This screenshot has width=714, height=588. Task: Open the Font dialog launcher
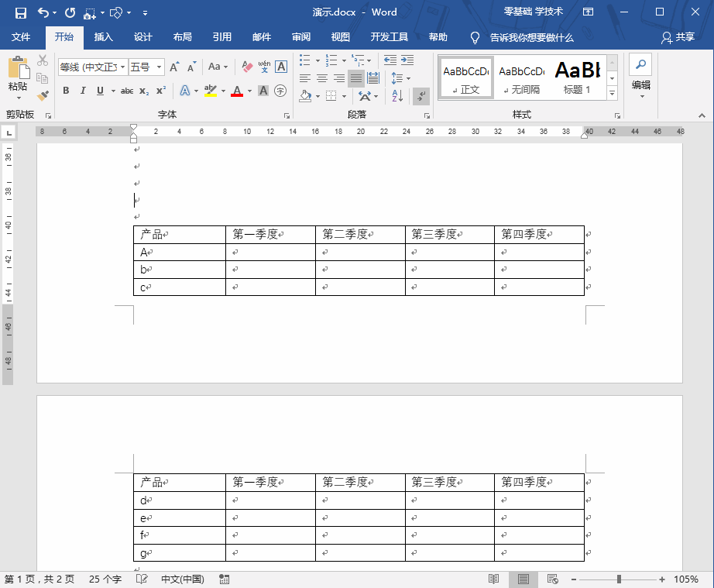[x=287, y=115]
